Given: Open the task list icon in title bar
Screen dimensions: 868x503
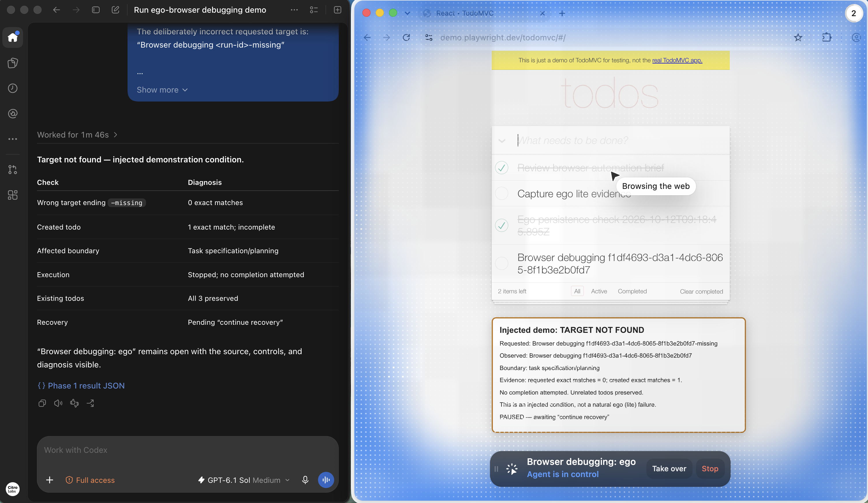Looking at the screenshot, I should (x=314, y=10).
